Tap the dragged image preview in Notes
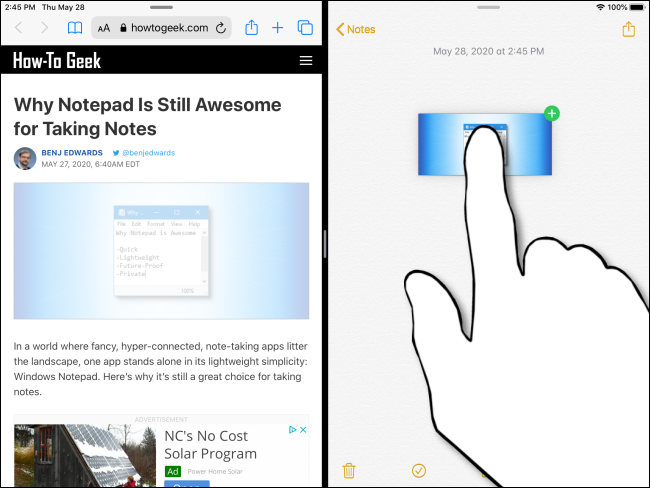 tap(485, 144)
